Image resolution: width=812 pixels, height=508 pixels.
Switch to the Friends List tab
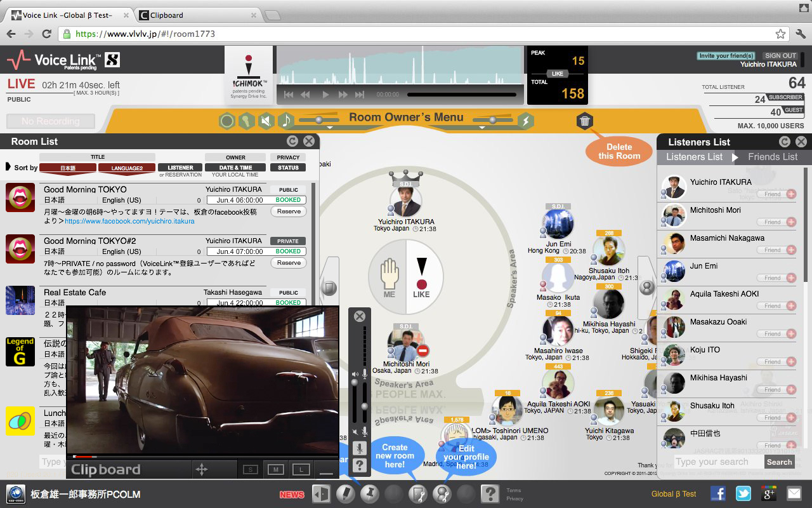[772, 157]
